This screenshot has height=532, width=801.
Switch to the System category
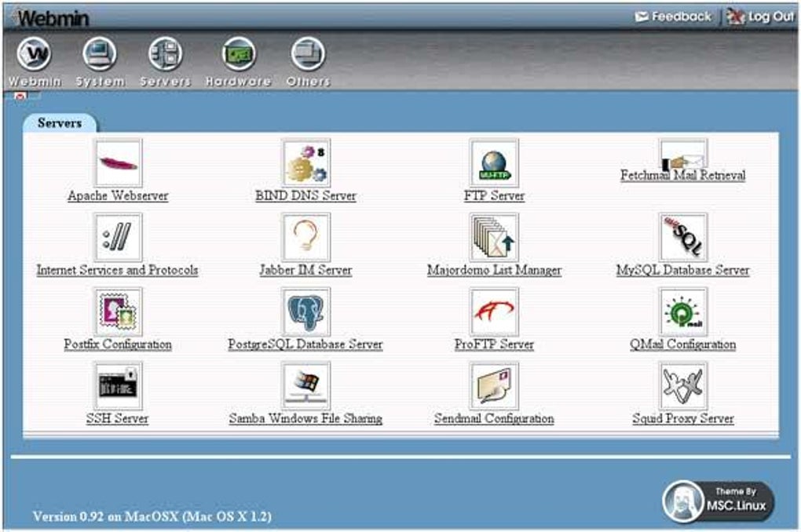pos(101,62)
